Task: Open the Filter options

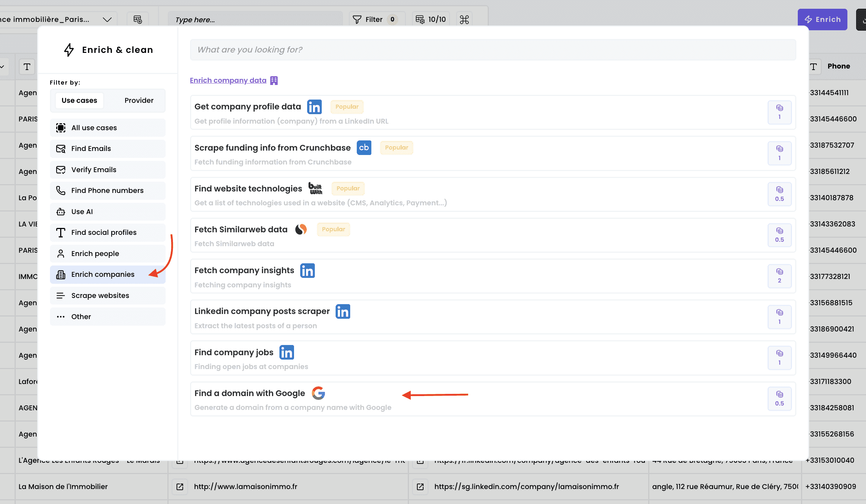Action: click(x=374, y=19)
